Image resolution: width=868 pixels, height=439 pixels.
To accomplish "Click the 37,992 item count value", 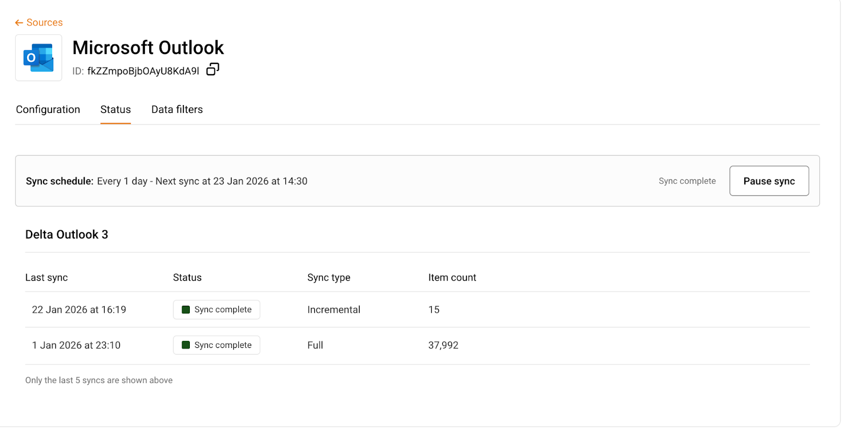I will pos(443,345).
